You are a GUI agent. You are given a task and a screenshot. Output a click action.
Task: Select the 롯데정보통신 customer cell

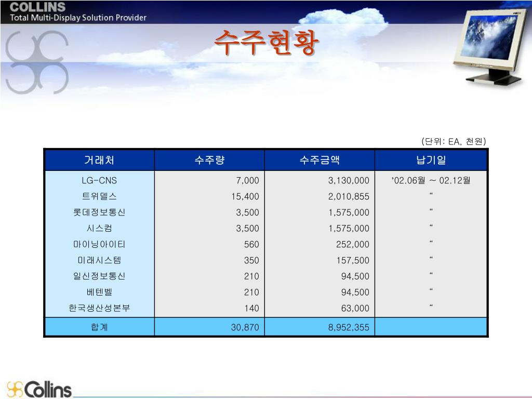99,212
